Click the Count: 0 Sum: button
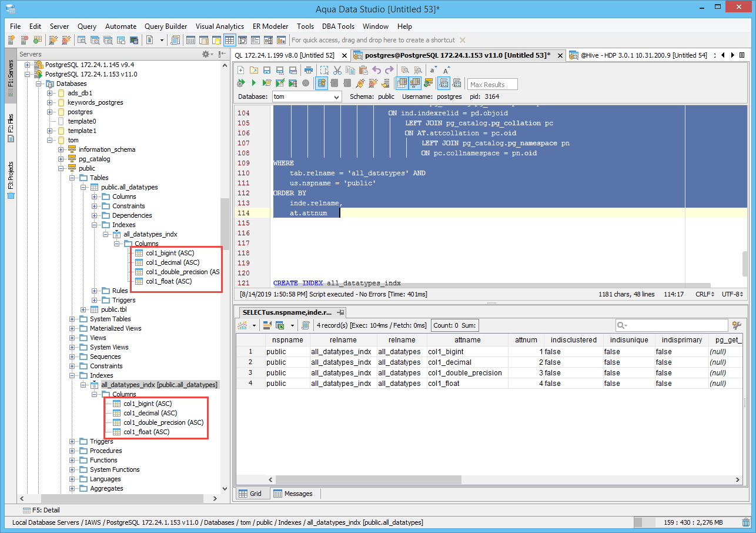 [456, 325]
